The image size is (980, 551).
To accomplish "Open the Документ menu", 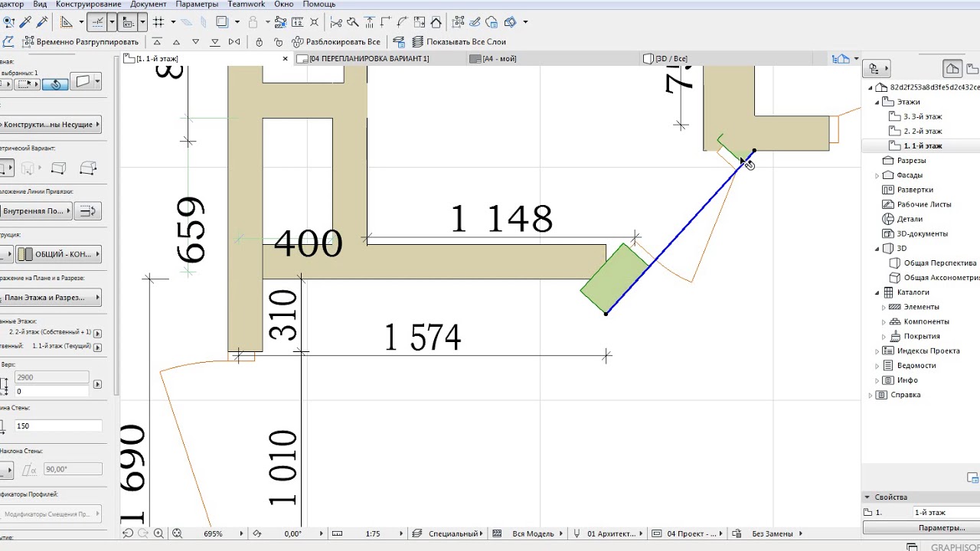I will point(148,5).
